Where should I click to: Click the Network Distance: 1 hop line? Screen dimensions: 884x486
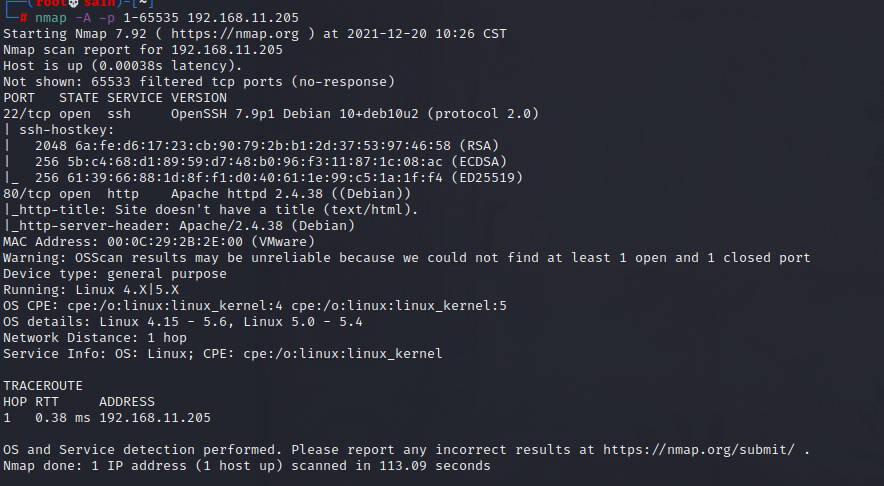pos(95,338)
